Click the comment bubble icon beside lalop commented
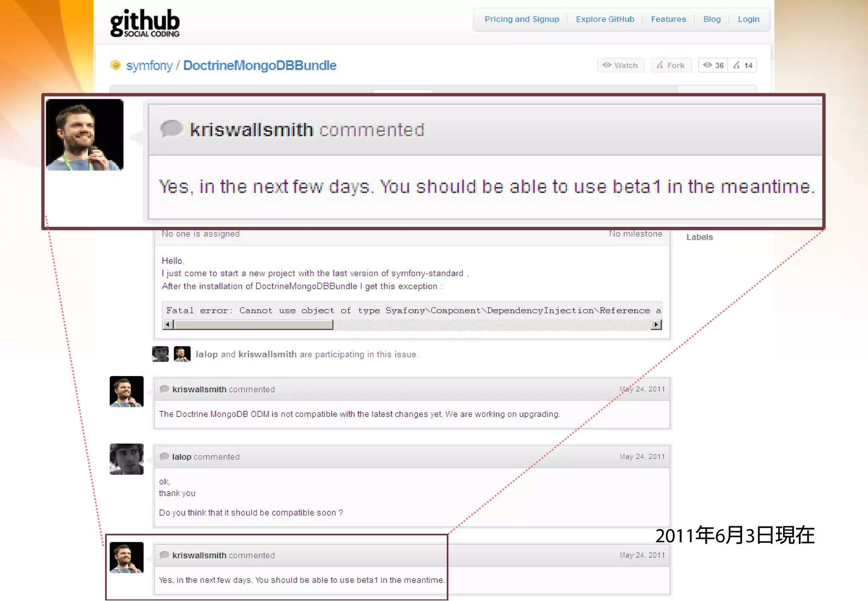Screen dimensions: 868x601 [164, 457]
